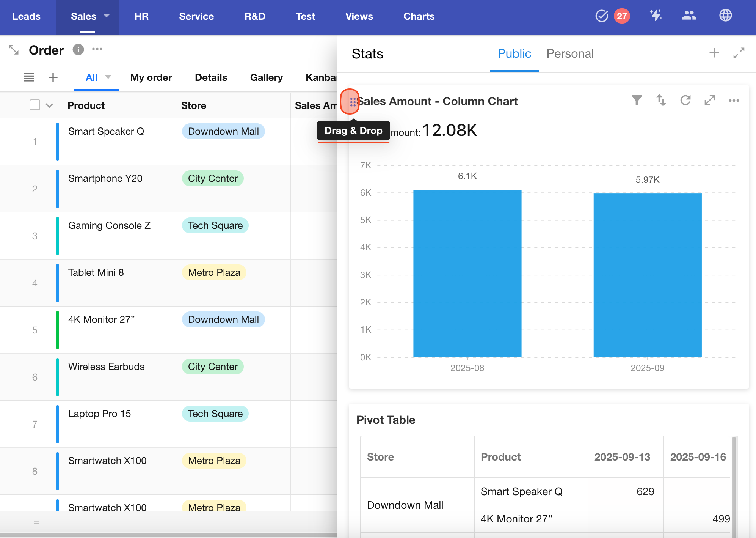Viewport: 756px width, 538px height.
Task: Open the column chart more options menu
Action: click(734, 101)
